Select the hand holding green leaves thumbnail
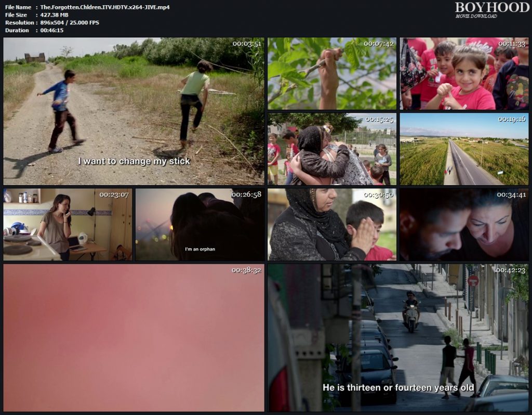 [332, 73]
